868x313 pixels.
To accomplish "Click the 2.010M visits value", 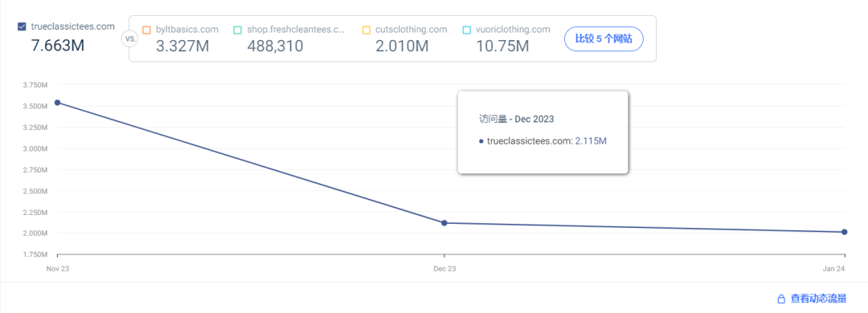I will click(x=402, y=46).
